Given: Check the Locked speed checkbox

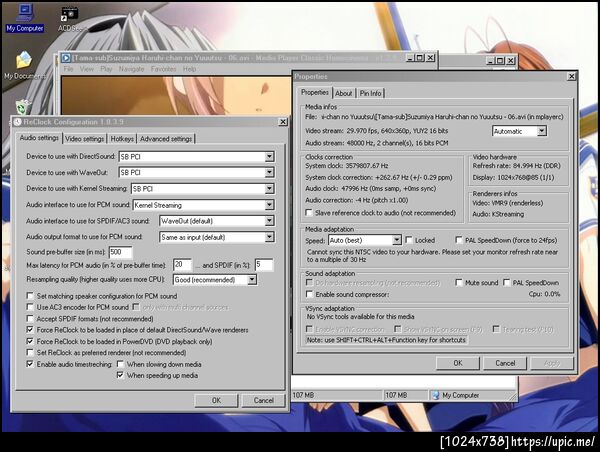Looking at the screenshot, I should (x=409, y=240).
